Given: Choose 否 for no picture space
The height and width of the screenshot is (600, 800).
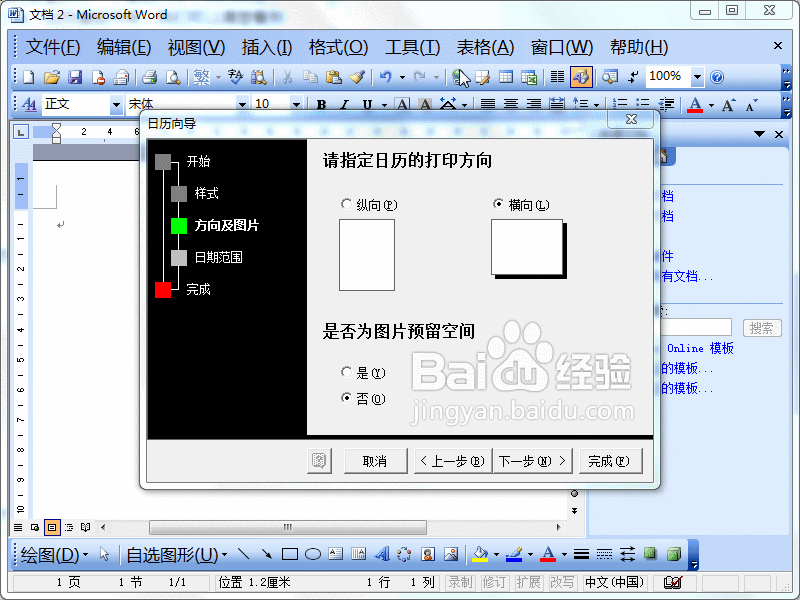Looking at the screenshot, I should tap(346, 397).
